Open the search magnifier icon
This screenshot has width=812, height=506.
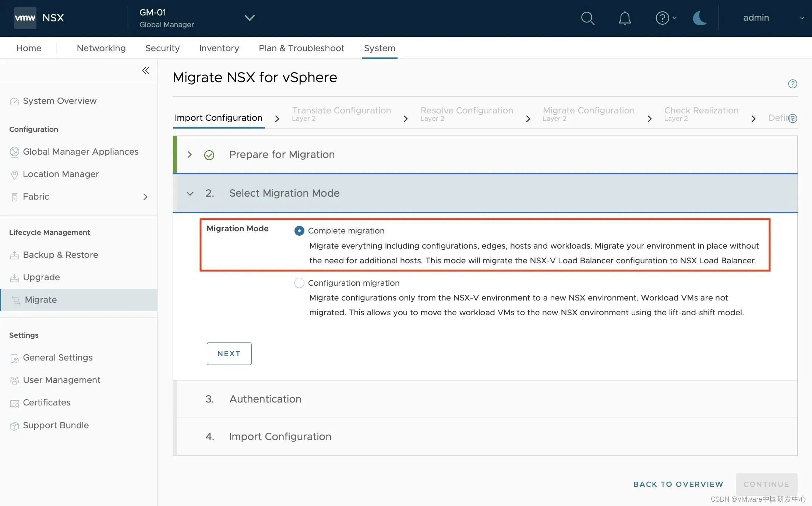tap(587, 18)
